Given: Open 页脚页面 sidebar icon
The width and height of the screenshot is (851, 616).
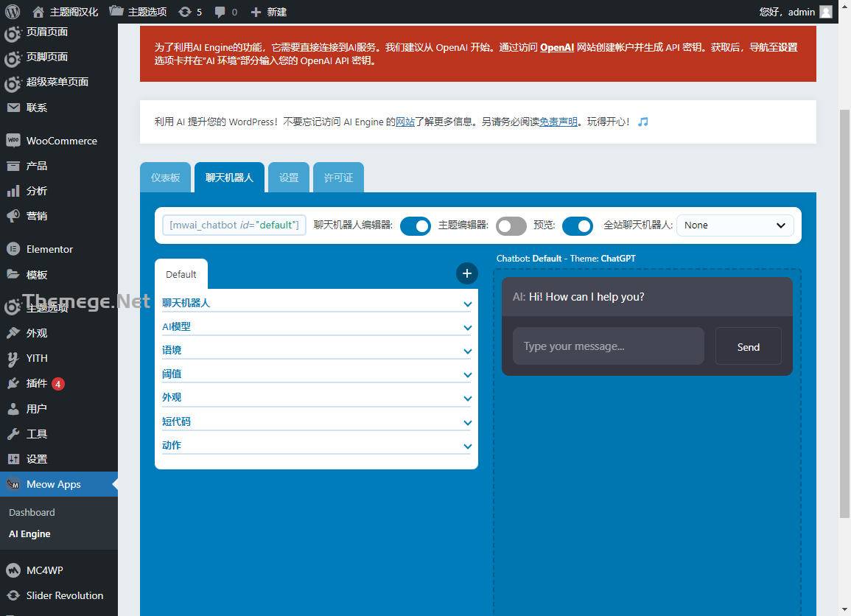Looking at the screenshot, I should click(x=13, y=57).
